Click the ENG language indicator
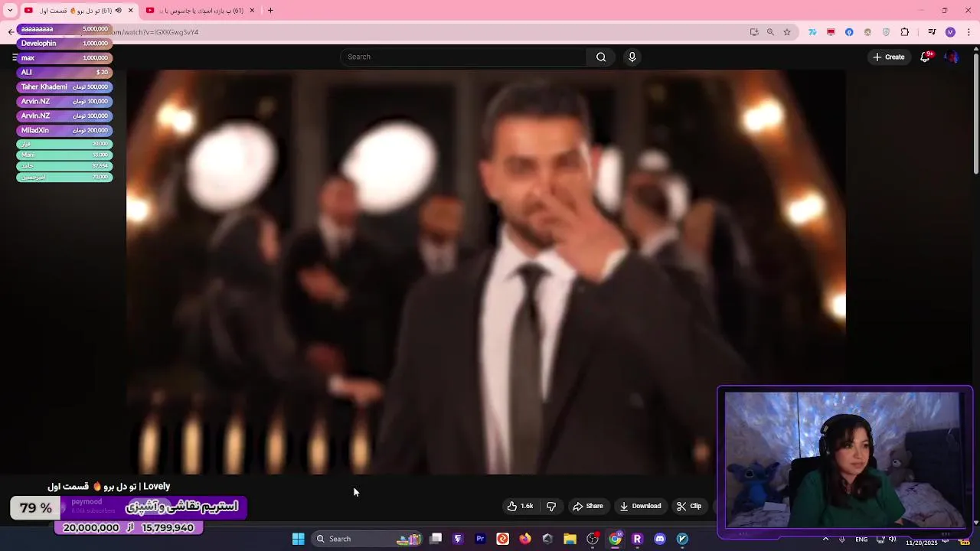 [861, 539]
